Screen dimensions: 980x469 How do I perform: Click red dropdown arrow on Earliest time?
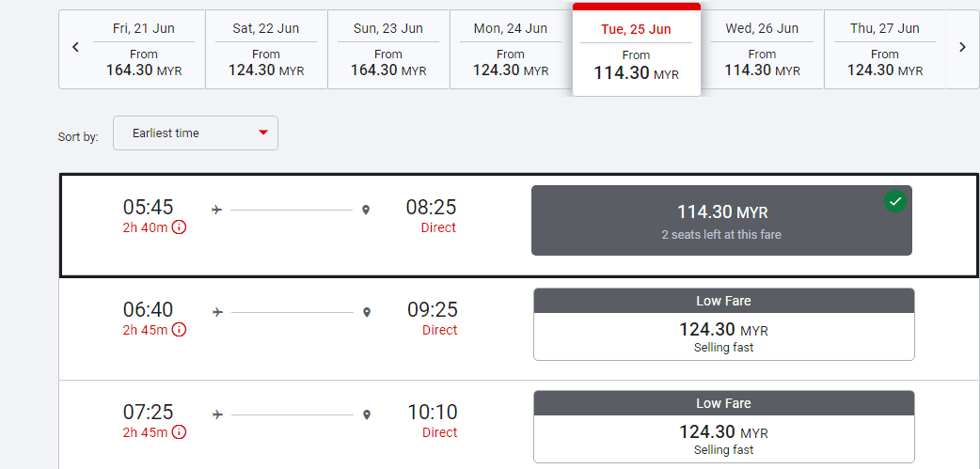[x=263, y=133]
